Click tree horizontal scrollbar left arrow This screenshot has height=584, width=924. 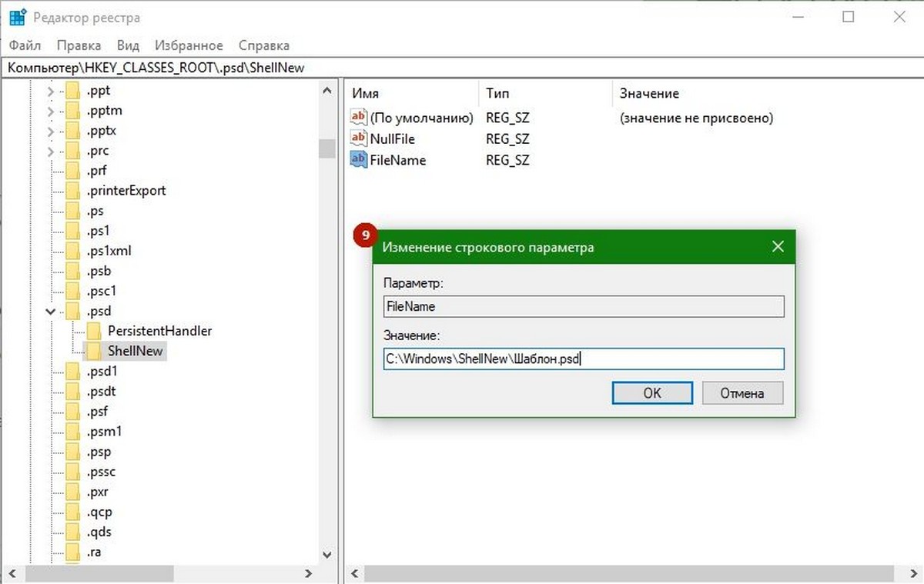pos(12,573)
